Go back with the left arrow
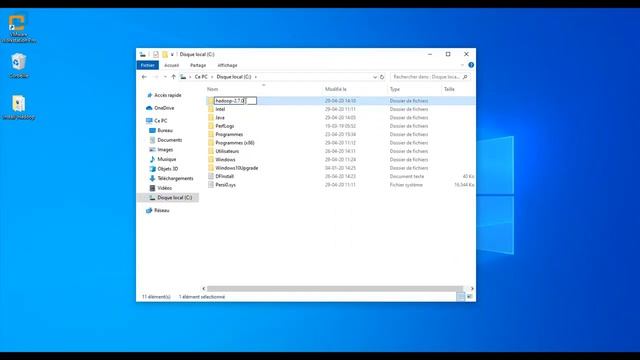This screenshot has height=360, width=640. [x=144, y=77]
